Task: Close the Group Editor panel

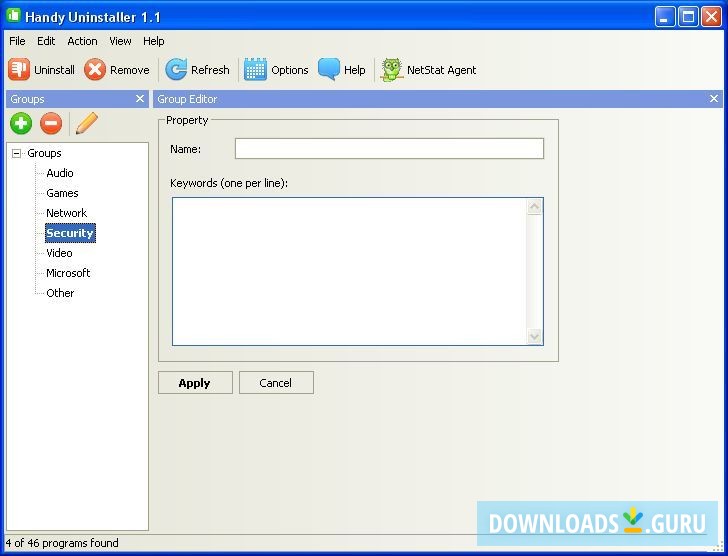Action: pyautogui.click(x=714, y=99)
